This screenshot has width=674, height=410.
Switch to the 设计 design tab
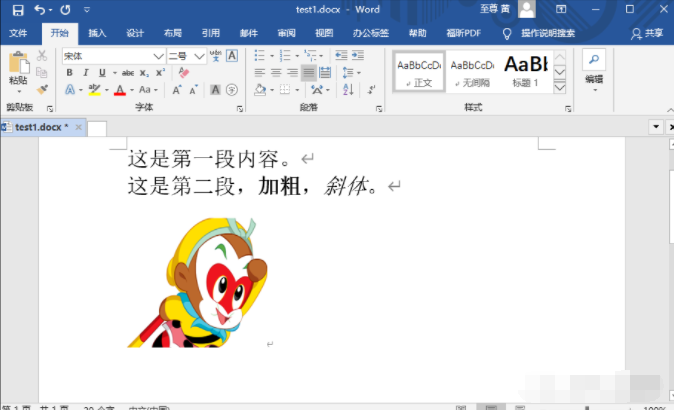click(x=135, y=33)
